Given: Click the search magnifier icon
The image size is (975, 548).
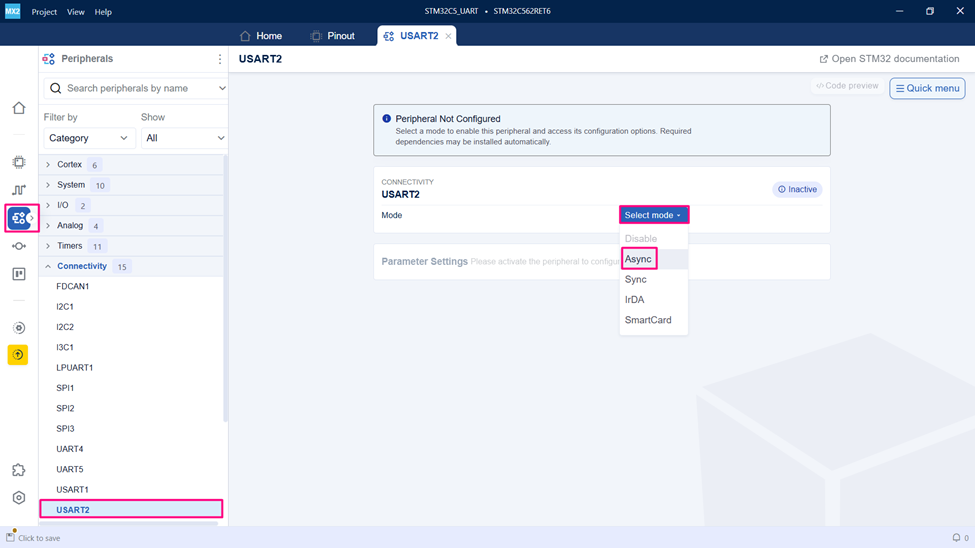Looking at the screenshot, I should [x=55, y=88].
